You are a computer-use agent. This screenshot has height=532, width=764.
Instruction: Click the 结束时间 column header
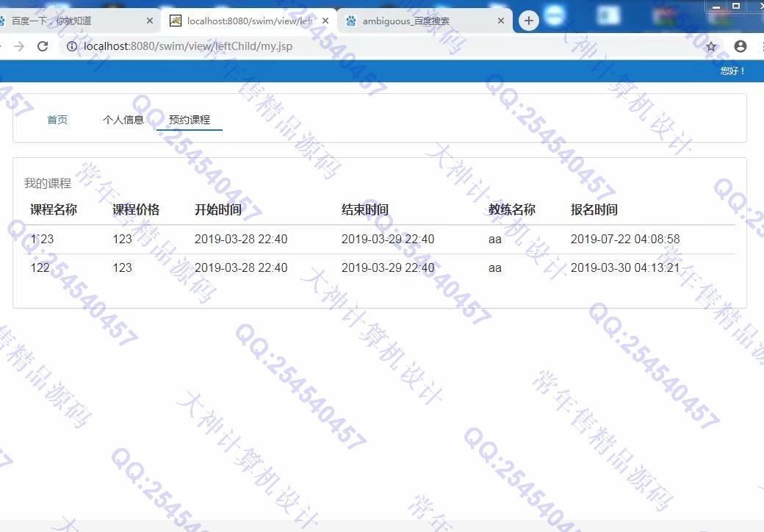point(365,209)
